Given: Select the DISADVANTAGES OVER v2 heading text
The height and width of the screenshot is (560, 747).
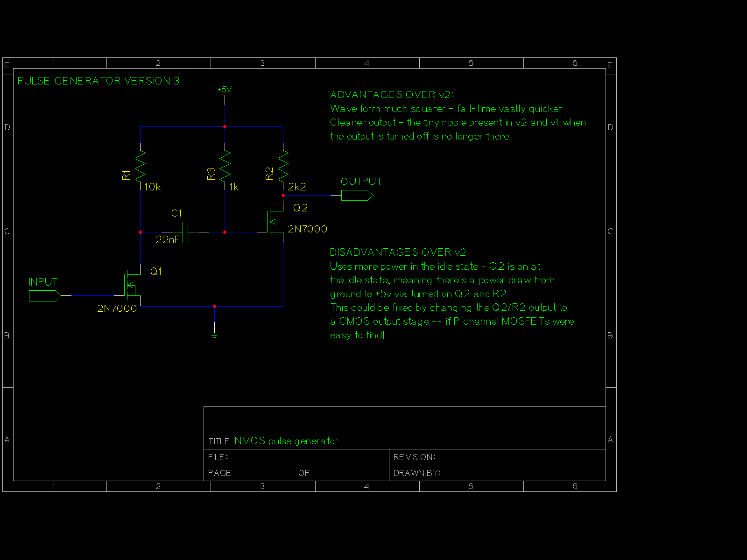Looking at the screenshot, I should tap(398, 252).
